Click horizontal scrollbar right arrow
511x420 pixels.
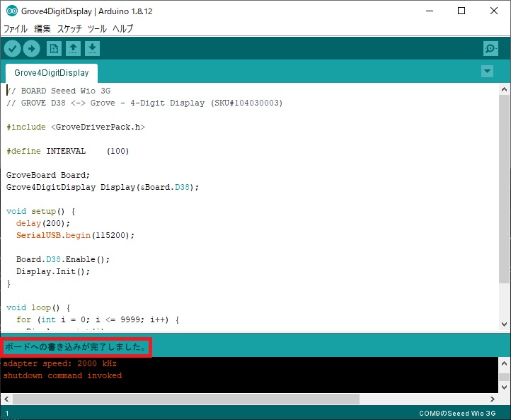[x=493, y=399]
